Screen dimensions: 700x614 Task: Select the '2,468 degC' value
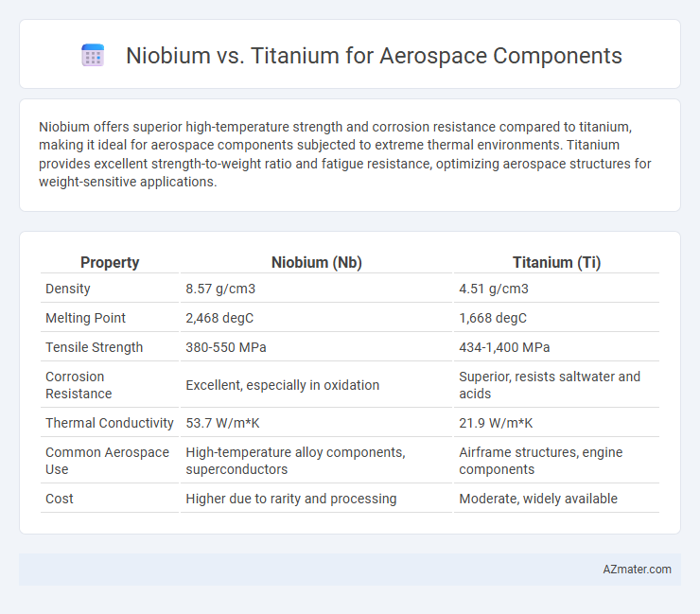tap(219, 318)
